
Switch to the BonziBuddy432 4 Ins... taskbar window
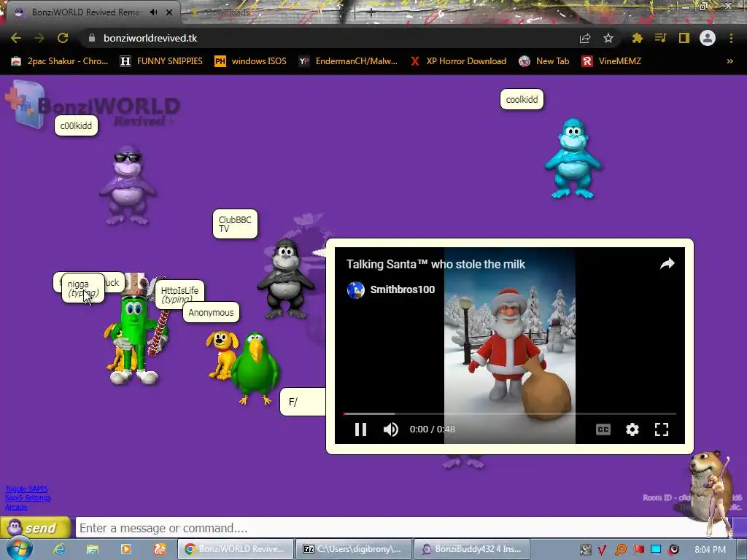tap(472, 549)
